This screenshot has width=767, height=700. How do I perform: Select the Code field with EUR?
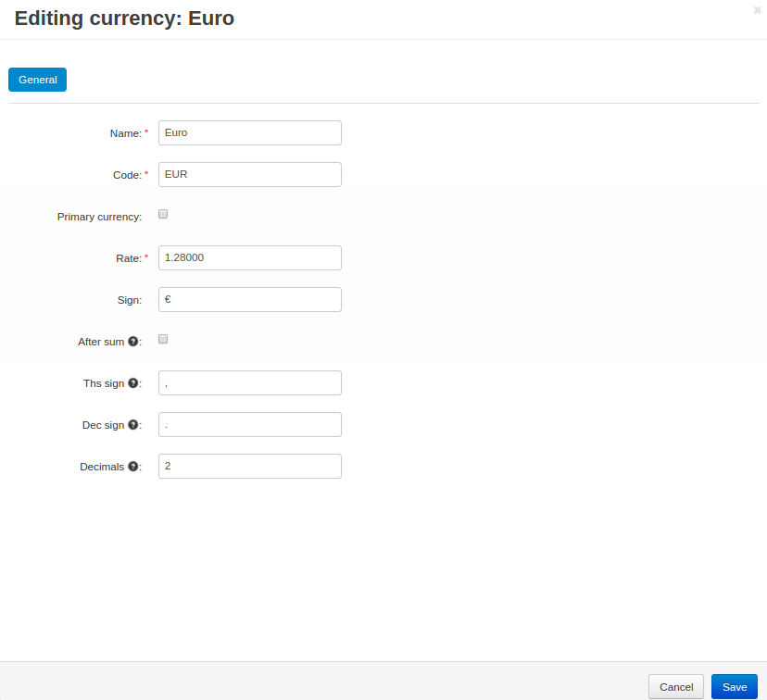(x=250, y=174)
